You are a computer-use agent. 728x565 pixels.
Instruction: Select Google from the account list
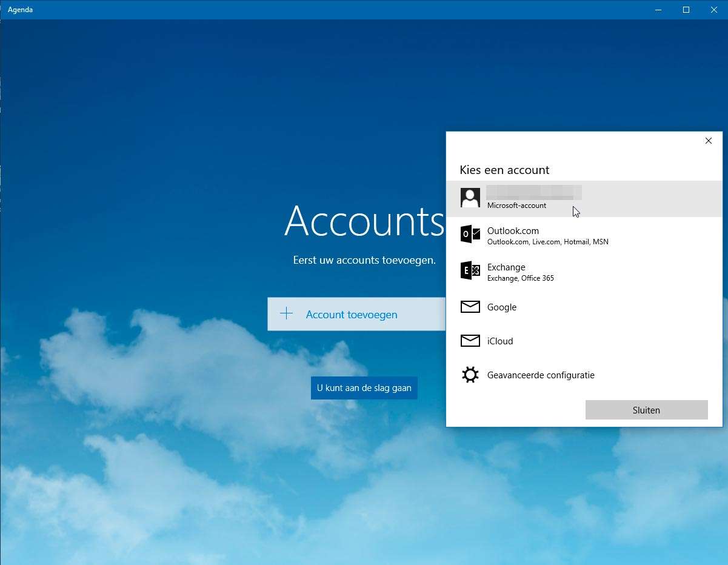click(584, 307)
